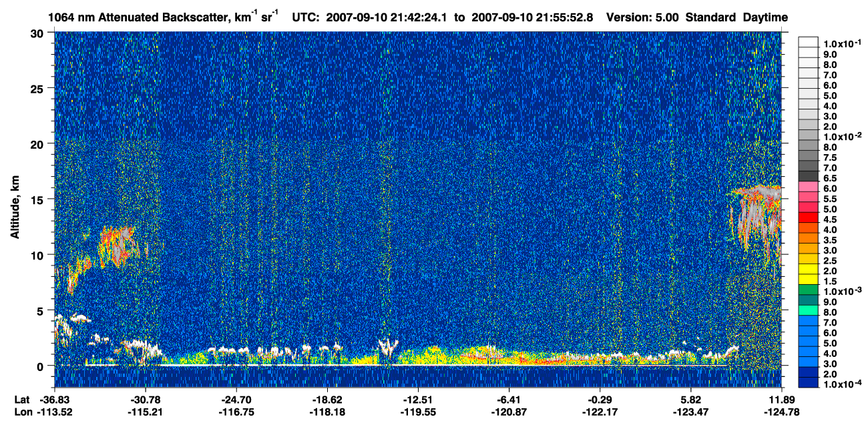Click latitude value -12.51
The width and height of the screenshot is (868, 445).
coord(418,399)
